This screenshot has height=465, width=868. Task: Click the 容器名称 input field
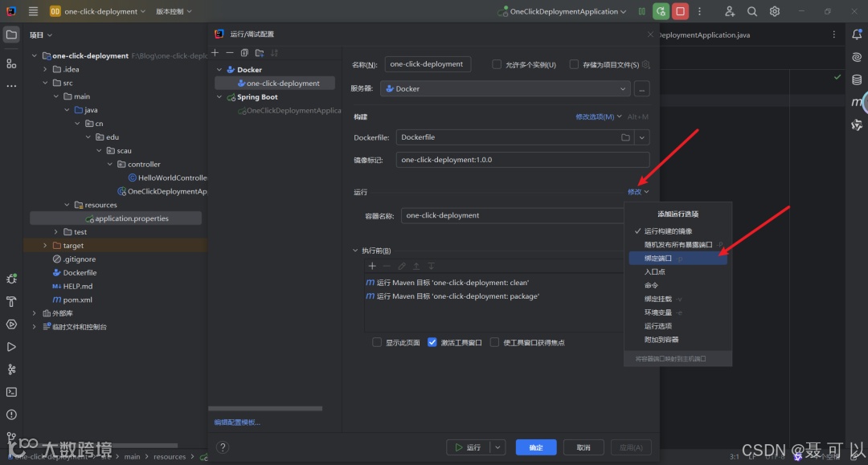coord(512,215)
